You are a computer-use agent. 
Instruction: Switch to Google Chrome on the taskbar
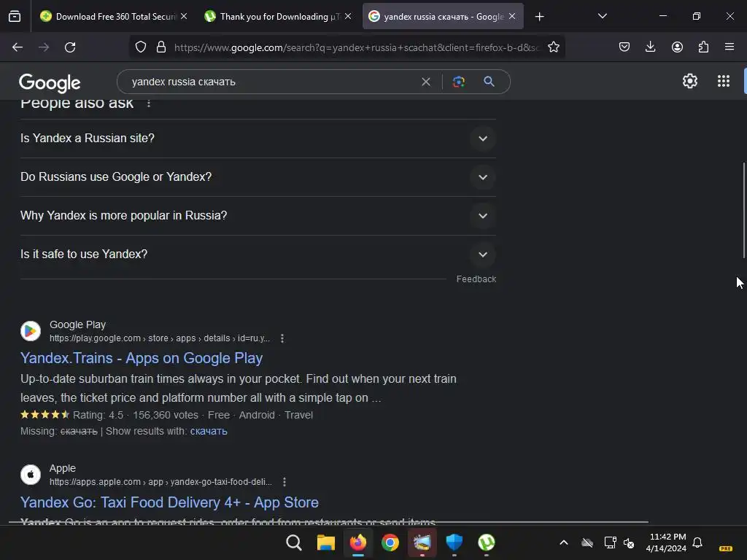point(390,542)
